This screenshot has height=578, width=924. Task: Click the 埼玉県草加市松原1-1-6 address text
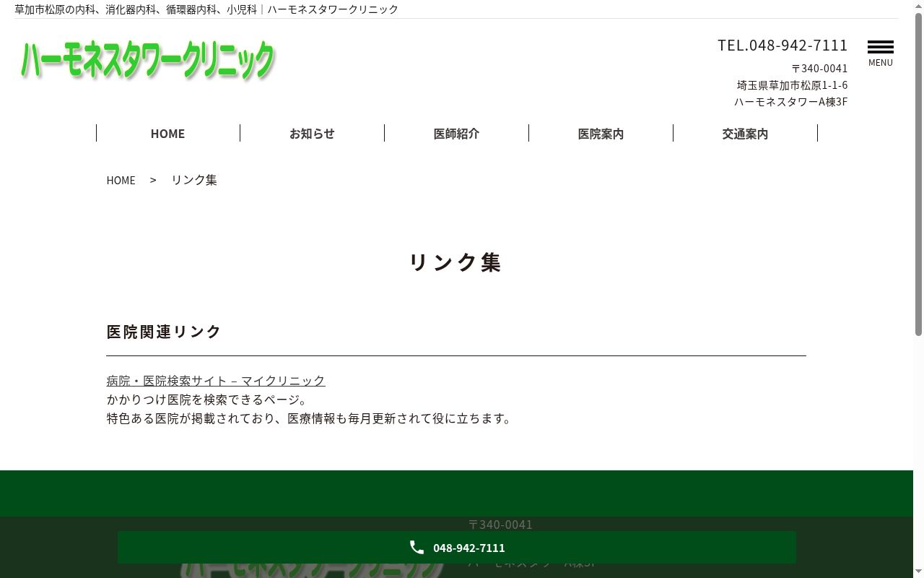(x=792, y=85)
